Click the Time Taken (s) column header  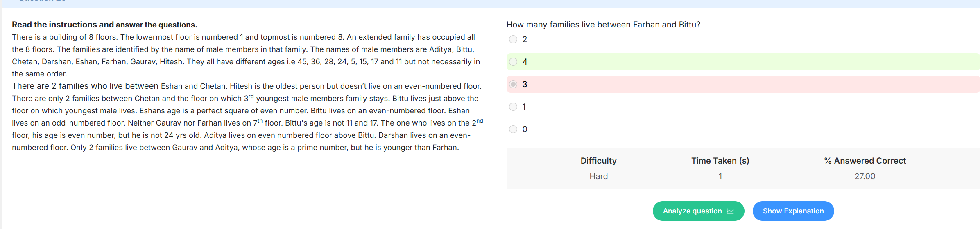(720, 161)
